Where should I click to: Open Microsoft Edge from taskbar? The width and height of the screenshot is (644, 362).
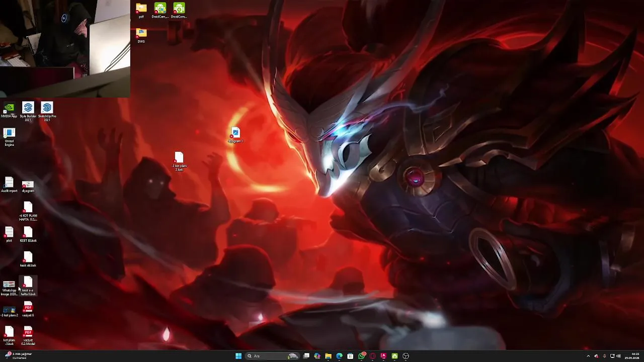(339, 356)
